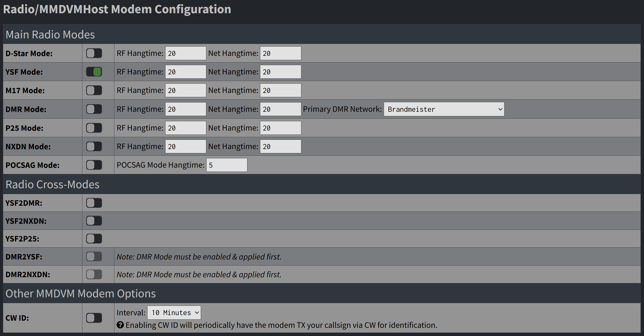Enable the YSF2NXDN cross-mode
Image resolution: width=644 pixels, height=336 pixels.
94,221
